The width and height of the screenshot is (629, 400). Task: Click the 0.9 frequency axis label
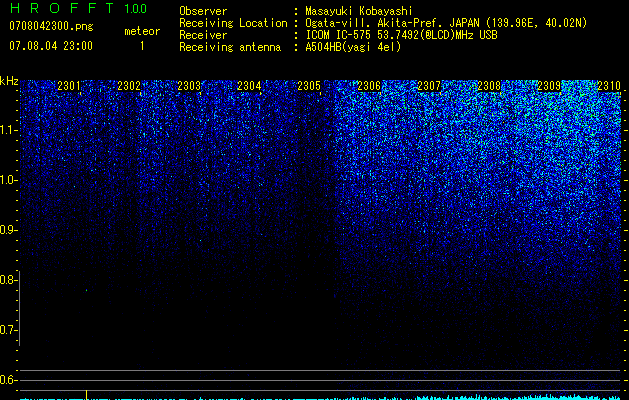pos(8,230)
